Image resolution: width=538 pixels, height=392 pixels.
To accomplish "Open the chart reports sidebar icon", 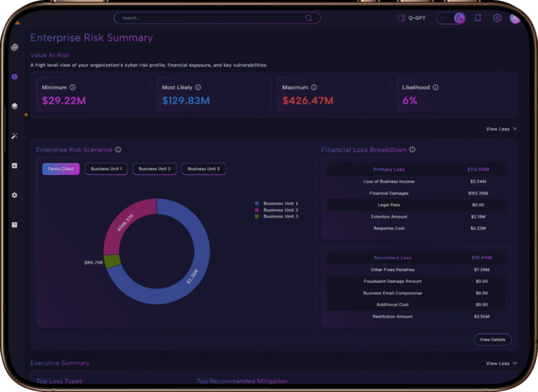I will pyautogui.click(x=15, y=166).
